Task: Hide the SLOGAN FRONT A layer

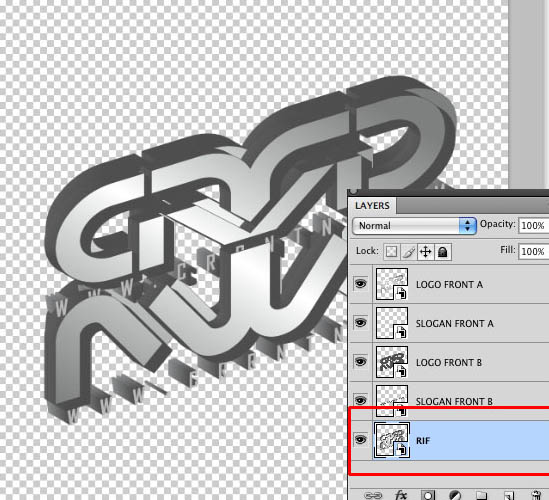Action: coord(361,322)
